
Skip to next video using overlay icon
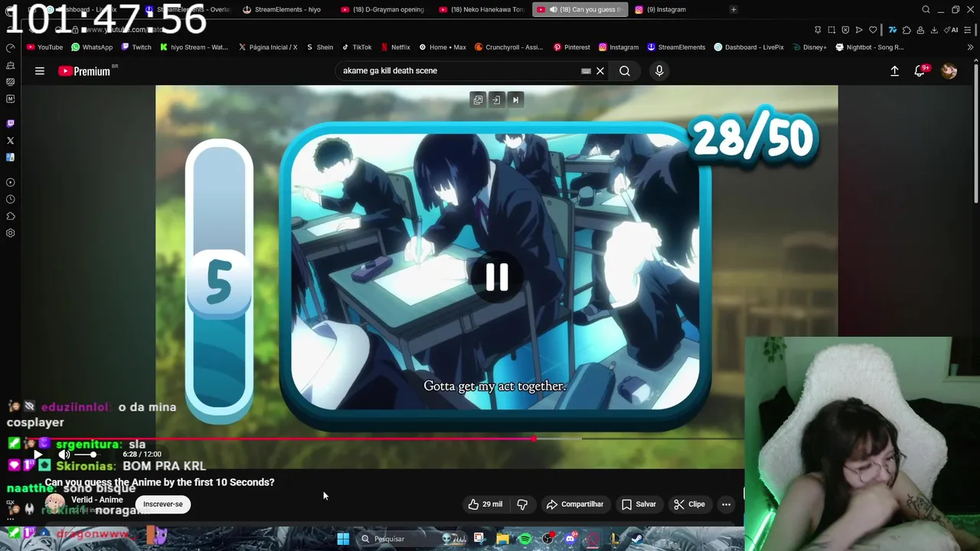tap(515, 99)
